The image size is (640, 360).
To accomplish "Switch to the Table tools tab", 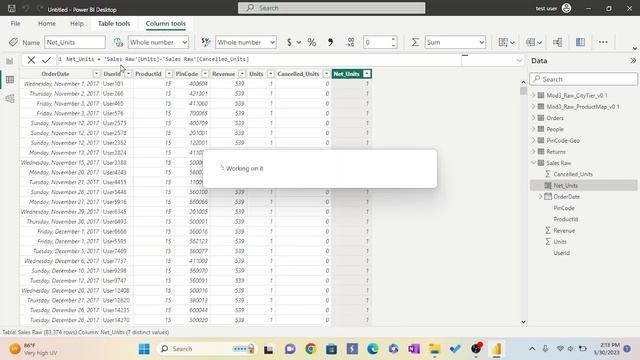I will point(114,24).
